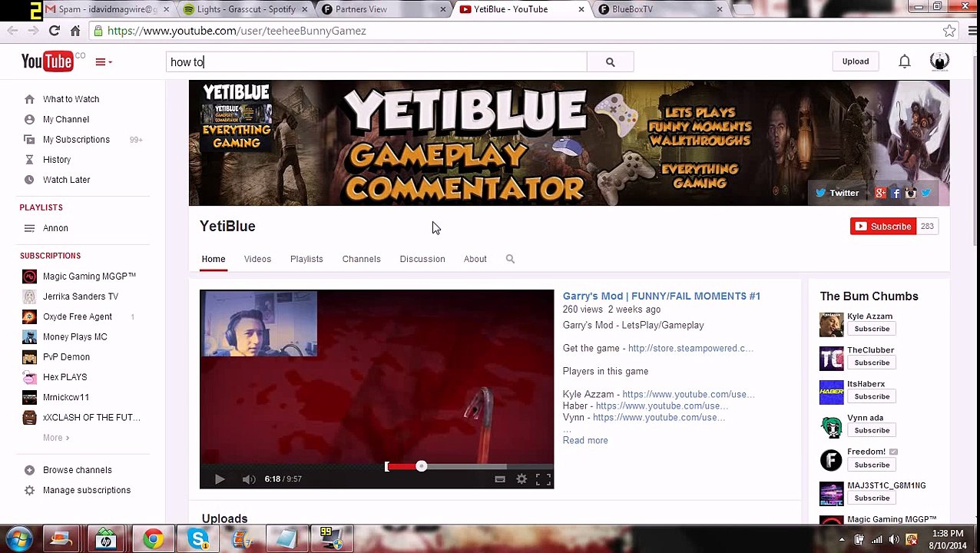Image resolution: width=980 pixels, height=553 pixels.
Task: Play the featured video
Action: 220,479
